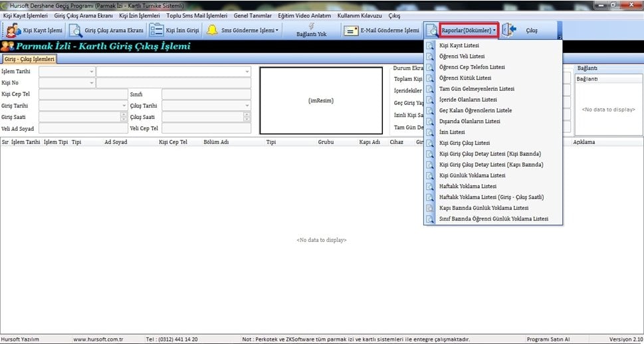This screenshot has width=644, height=344.
Task: Open the Giriş Tarihi date dropdown
Action: point(124,106)
